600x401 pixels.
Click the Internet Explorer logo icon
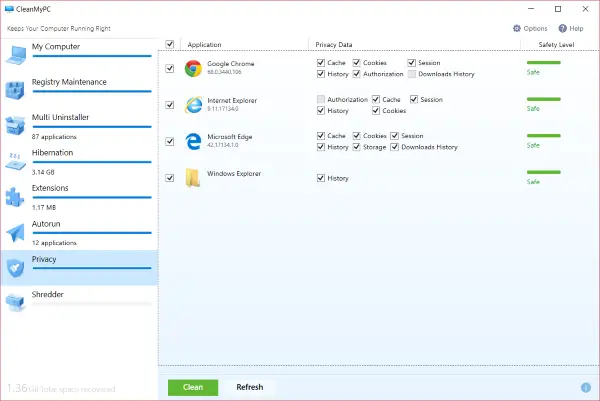[x=193, y=105]
